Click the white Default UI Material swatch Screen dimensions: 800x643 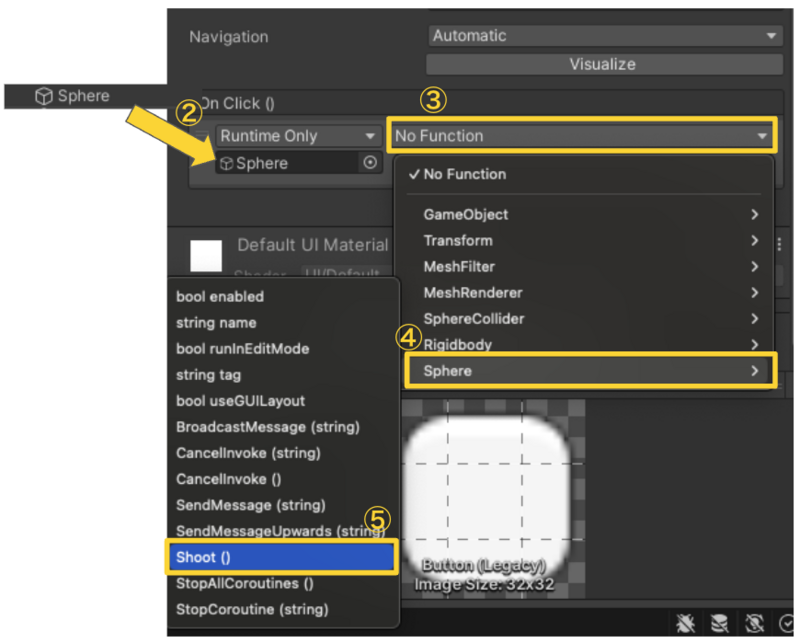pos(207,256)
